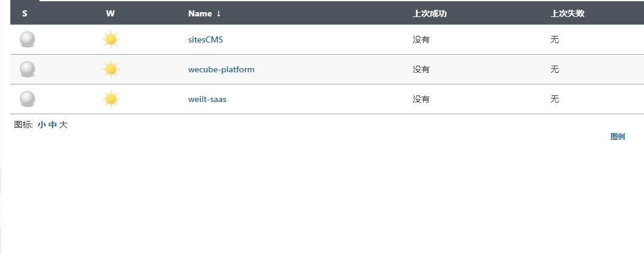644x254 pixels.
Task: Sort by the W weather column header
Action: pyautogui.click(x=110, y=13)
